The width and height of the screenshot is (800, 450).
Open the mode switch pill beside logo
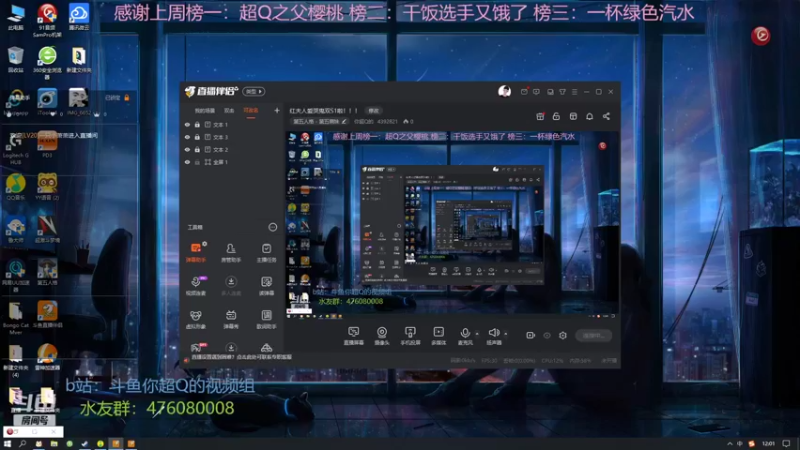(x=254, y=91)
